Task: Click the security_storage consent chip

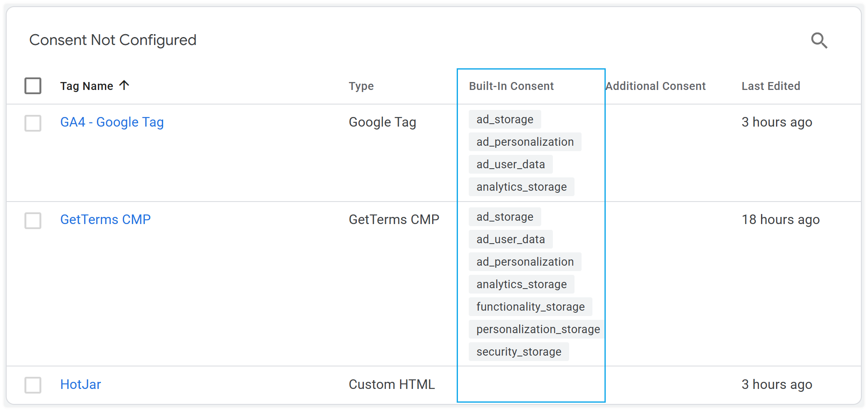Action: tap(519, 352)
